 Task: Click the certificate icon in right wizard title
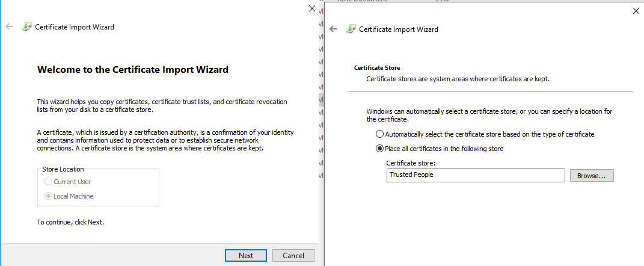pos(351,29)
